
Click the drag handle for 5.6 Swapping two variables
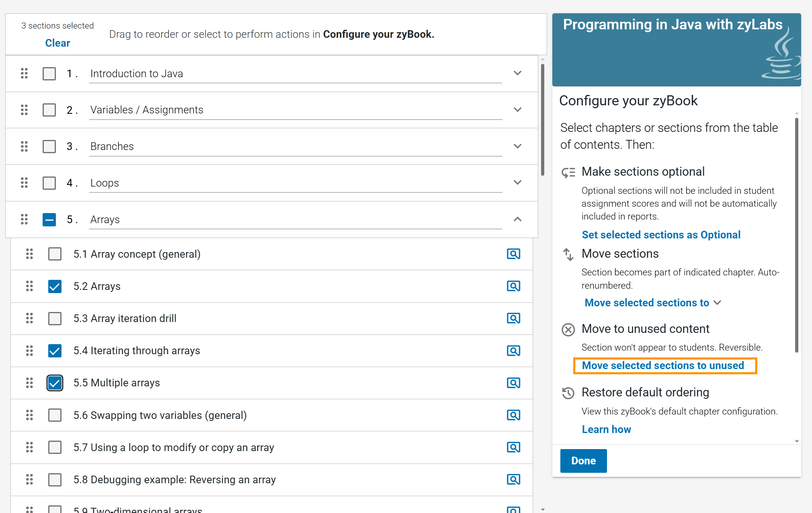tap(29, 415)
